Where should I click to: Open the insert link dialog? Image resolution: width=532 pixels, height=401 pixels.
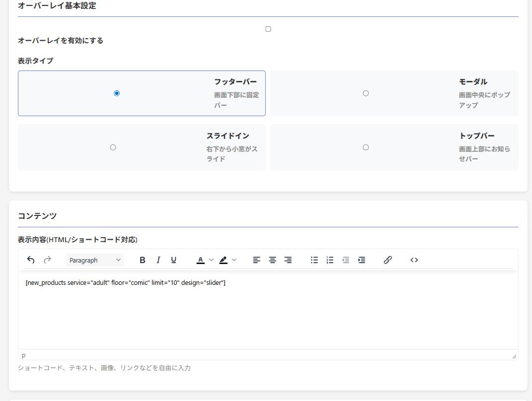coord(388,260)
